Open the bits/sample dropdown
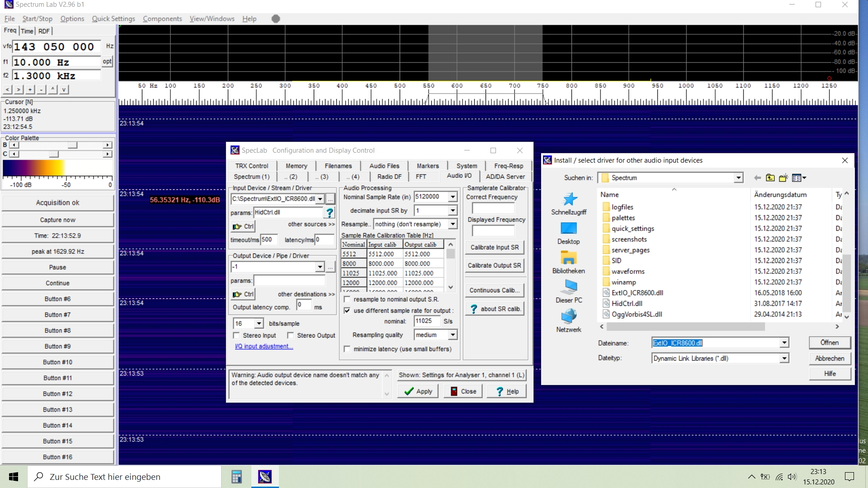The width and height of the screenshot is (868, 488). [259, 324]
